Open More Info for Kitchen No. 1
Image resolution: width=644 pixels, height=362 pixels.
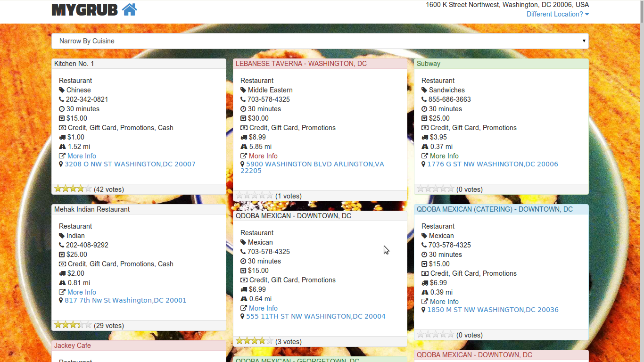click(82, 156)
